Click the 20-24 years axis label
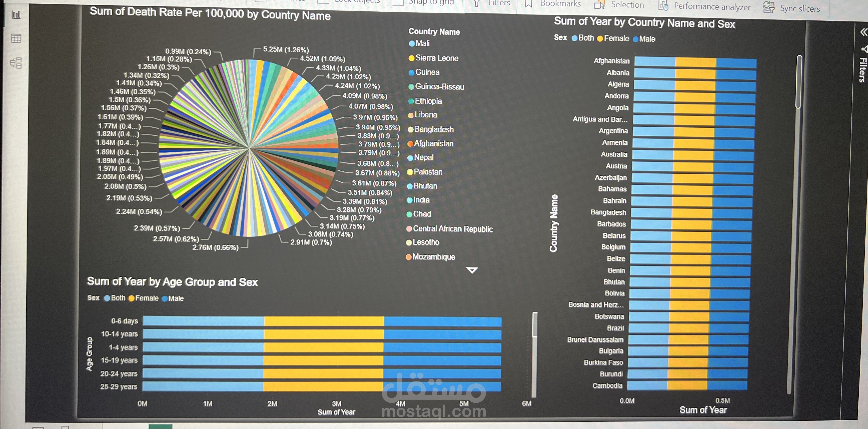Screen dimensions: 868x429 point(119,374)
